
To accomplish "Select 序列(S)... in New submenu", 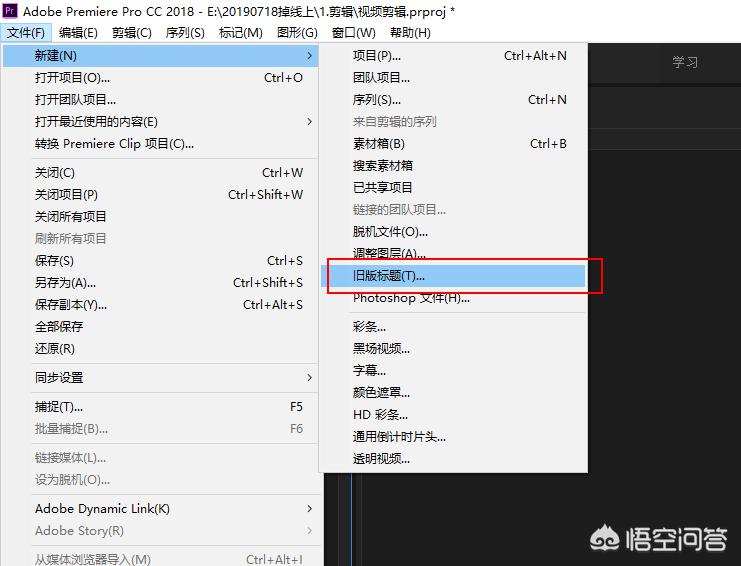I will (x=453, y=100).
